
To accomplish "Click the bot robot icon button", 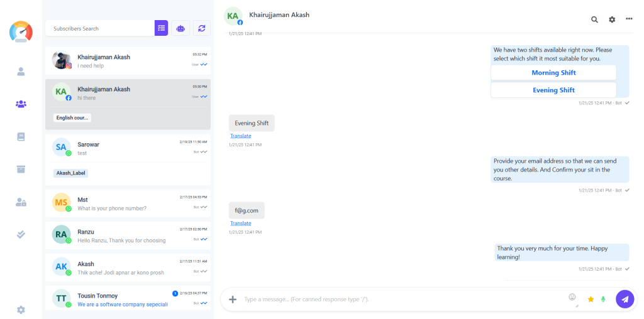I will [x=180, y=28].
